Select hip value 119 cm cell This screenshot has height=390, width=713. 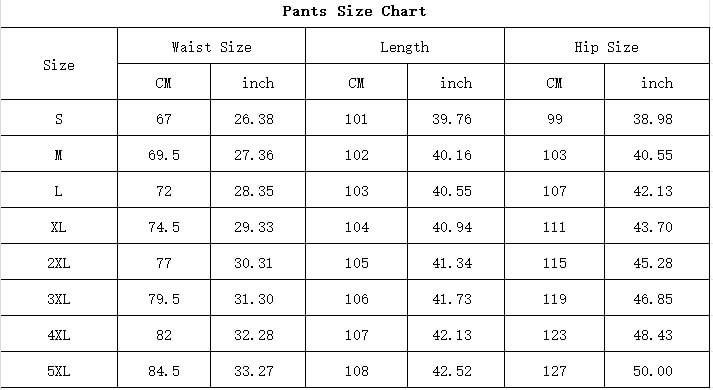(554, 299)
